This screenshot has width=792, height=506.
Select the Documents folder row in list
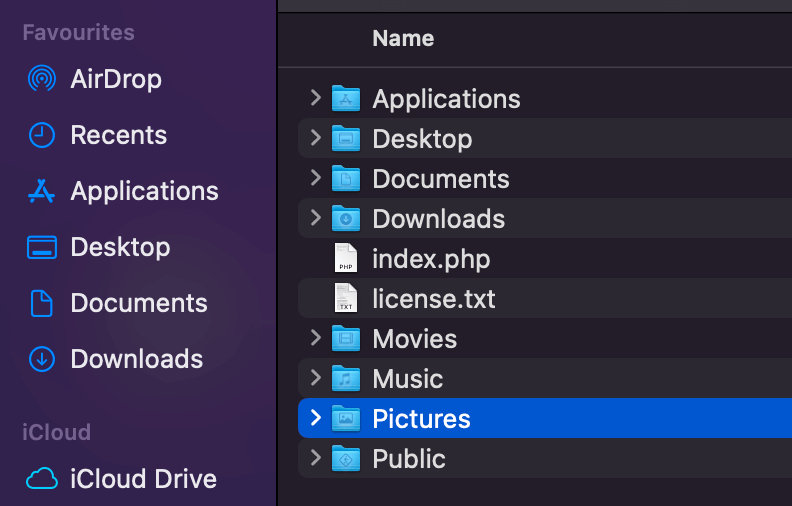pos(545,178)
